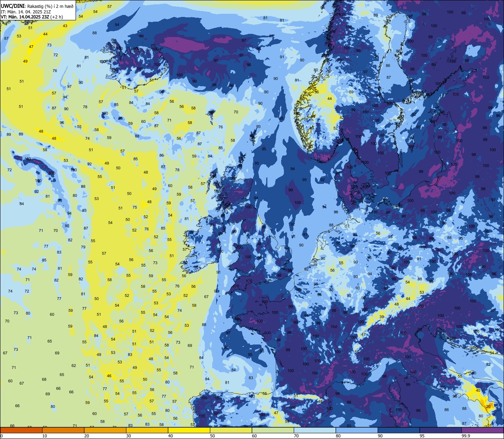Click the humidity value "20" in the orange area
This screenshot has width=504, height=439.
click(488, 406)
